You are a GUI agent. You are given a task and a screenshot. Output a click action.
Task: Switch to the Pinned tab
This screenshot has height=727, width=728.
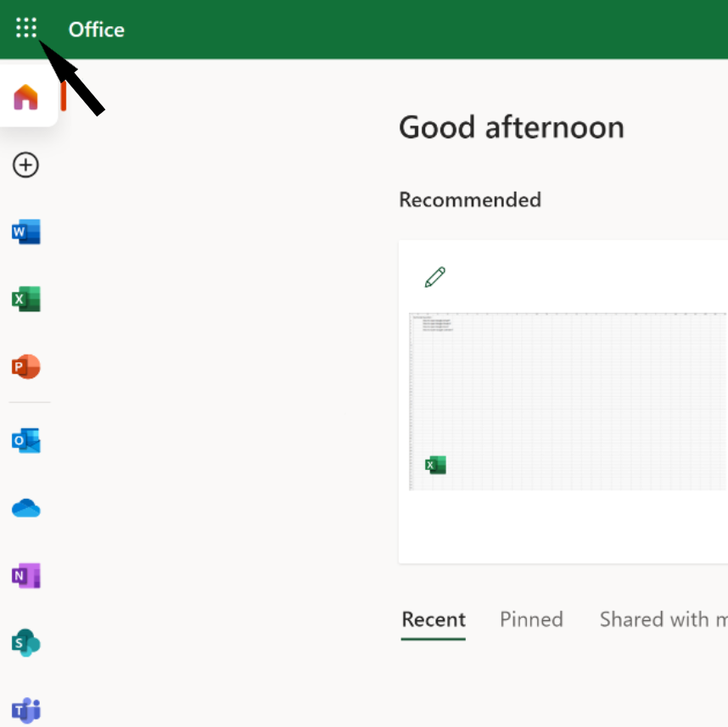[x=531, y=619]
